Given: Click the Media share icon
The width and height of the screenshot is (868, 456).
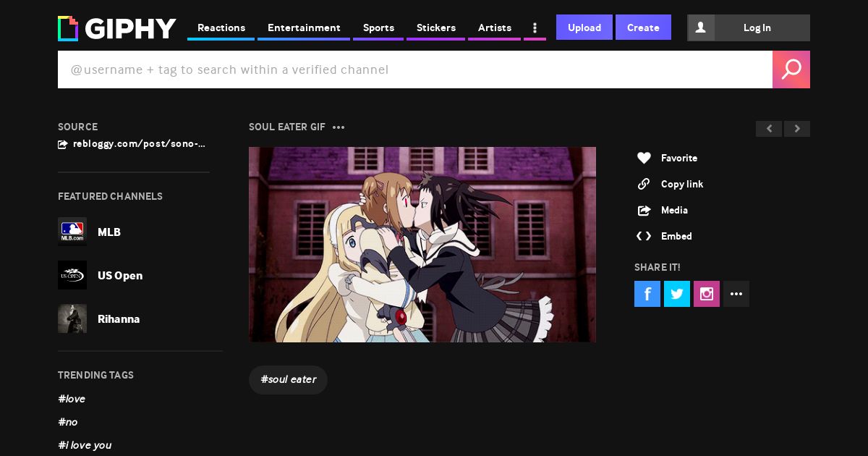Looking at the screenshot, I should click(644, 210).
